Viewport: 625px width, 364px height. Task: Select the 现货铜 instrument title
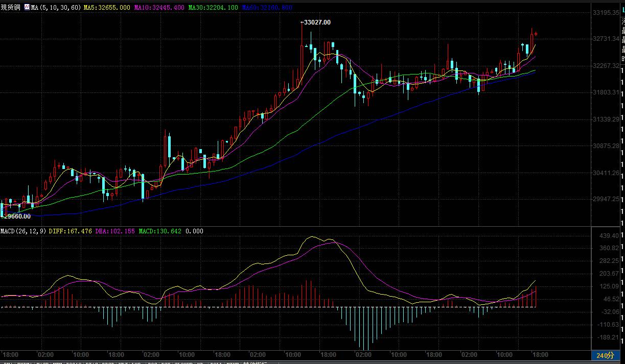[x=11, y=8]
